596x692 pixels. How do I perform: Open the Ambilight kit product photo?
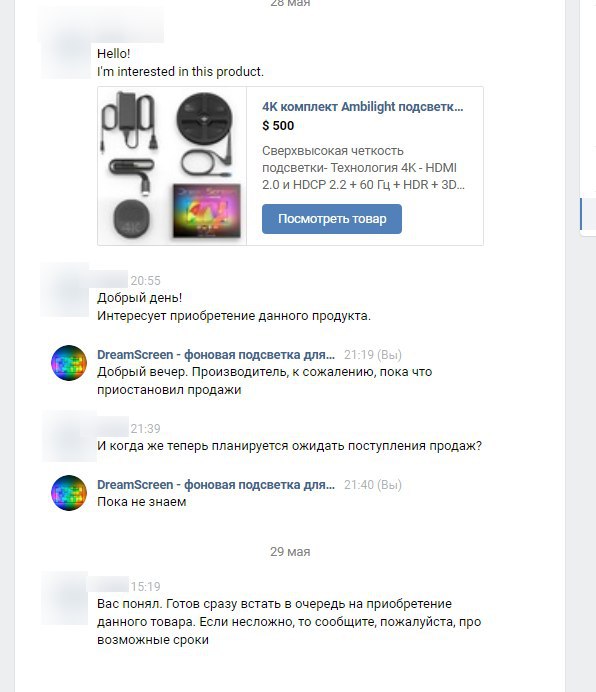tap(172, 166)
